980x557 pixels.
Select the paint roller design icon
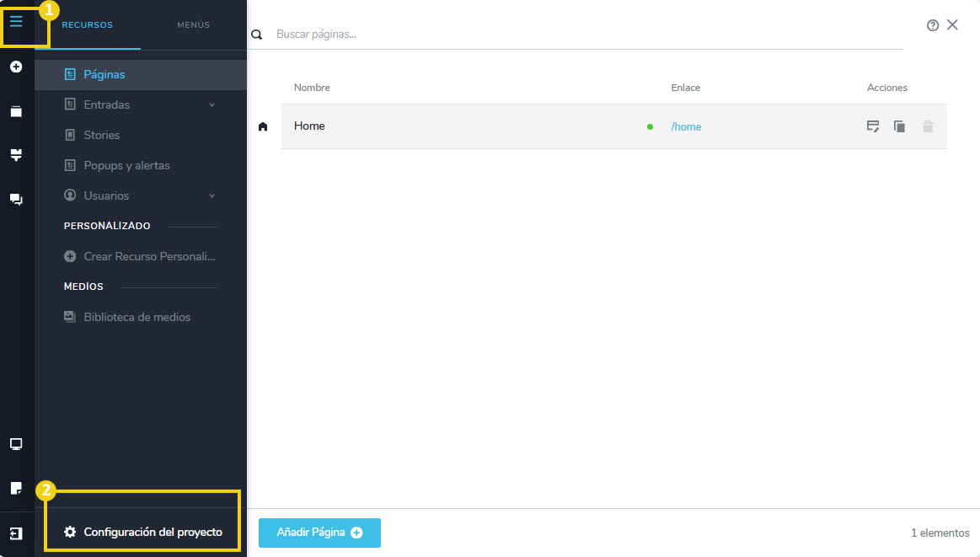click(x=16, y=155)
